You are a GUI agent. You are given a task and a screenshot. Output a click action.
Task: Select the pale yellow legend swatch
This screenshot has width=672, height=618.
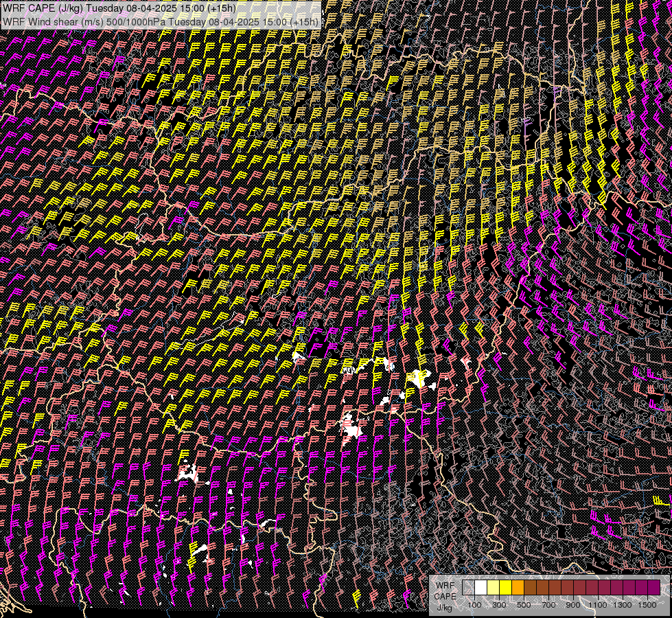coord(494,588)
